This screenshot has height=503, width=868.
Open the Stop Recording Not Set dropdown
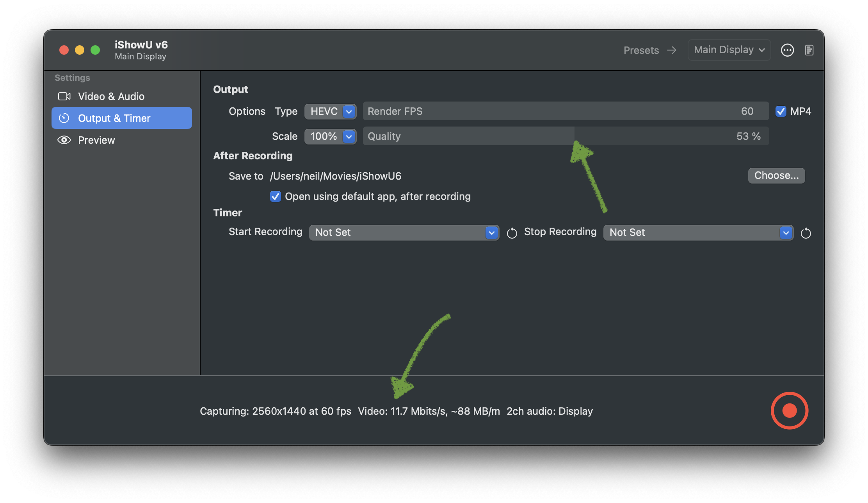(698, 232)
